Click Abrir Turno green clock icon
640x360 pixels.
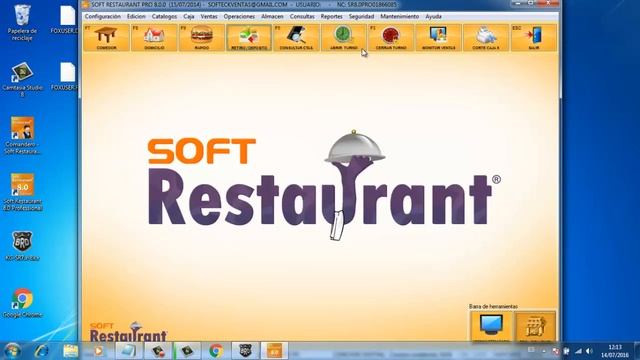pyautogui.click(x=344, y=38)
